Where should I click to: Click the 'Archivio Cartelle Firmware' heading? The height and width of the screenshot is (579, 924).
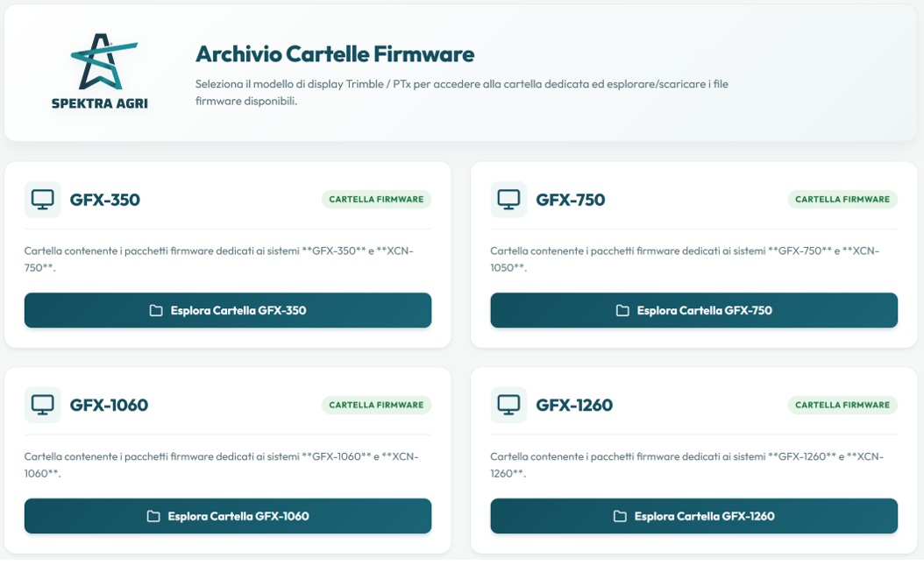pos(335,54)
